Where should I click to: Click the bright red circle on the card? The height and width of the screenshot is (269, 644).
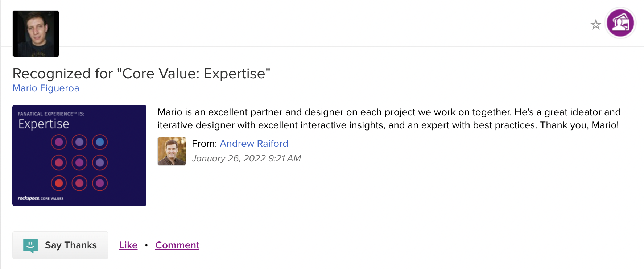coord(59,183)
